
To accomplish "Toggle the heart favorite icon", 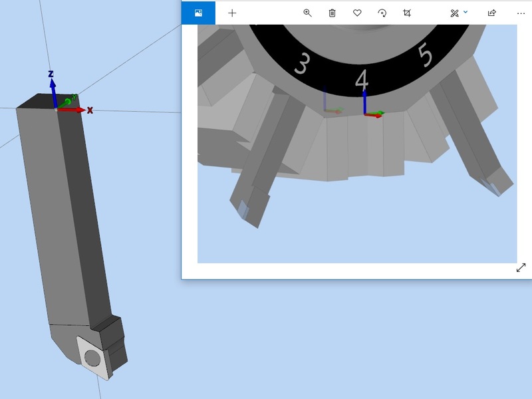I will [357, 13].
